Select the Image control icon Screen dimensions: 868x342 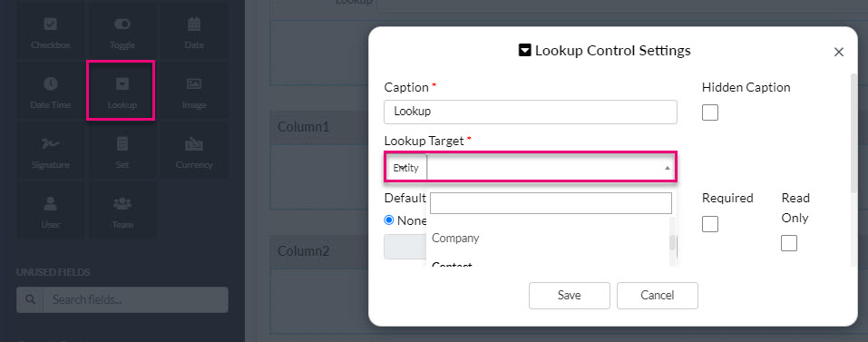coord(194,83)
